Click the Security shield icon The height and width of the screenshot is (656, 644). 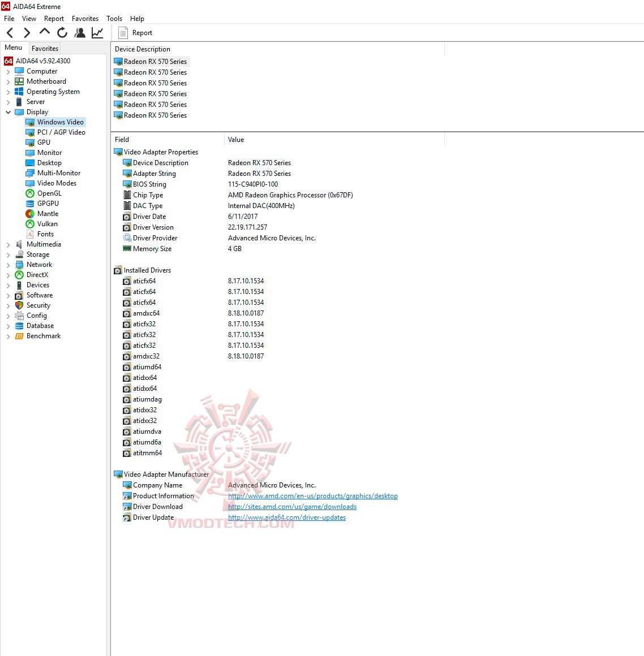19,305
